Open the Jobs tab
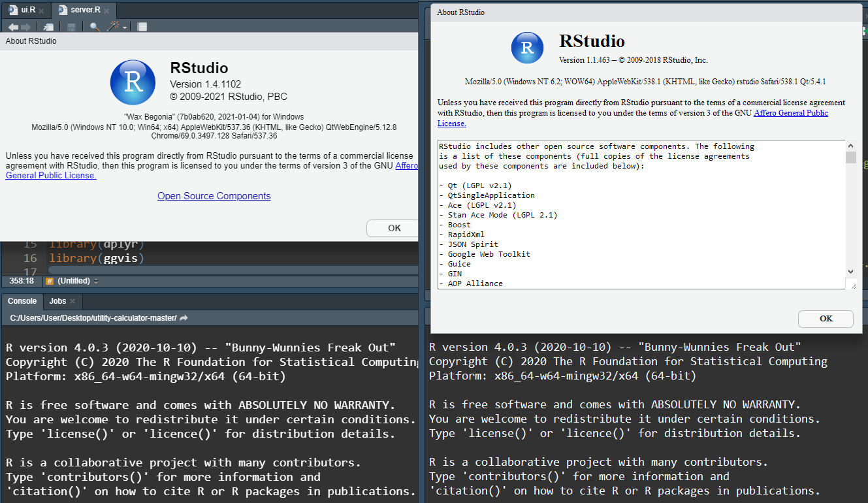Image resolution: width=868 pixels, height=503 pixels. point(58,301)
